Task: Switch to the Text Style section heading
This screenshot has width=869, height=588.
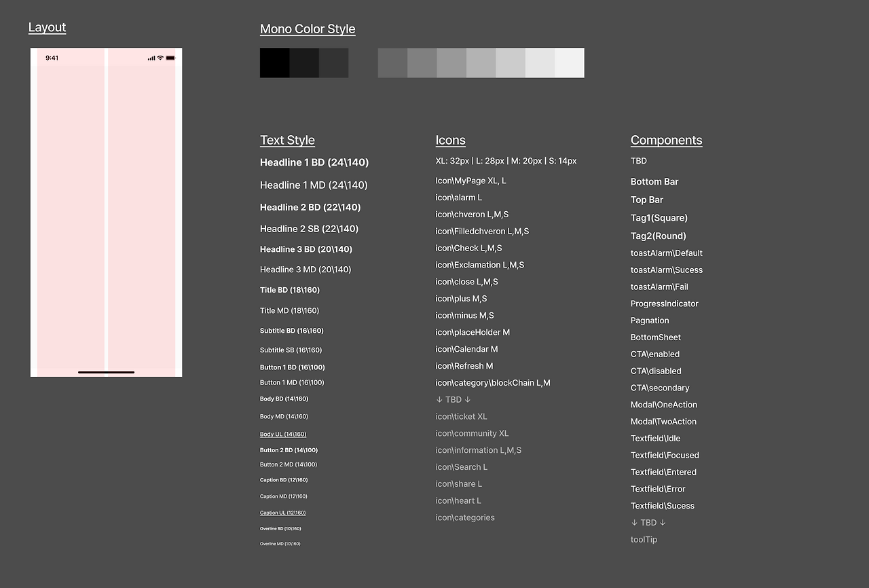Action: click(287, 140)
